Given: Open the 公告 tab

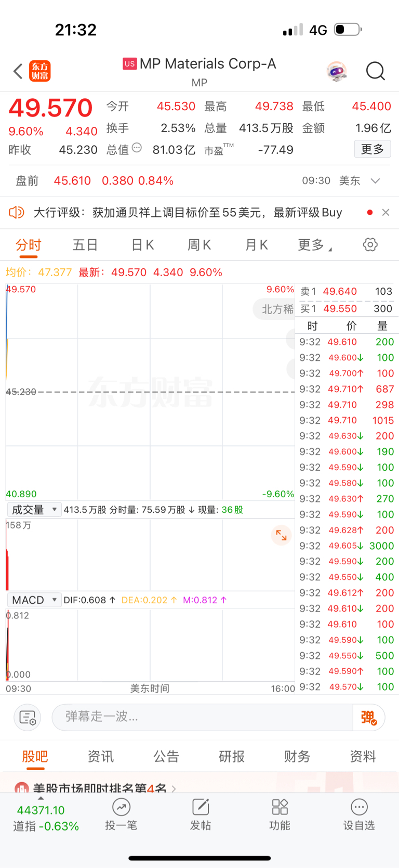Looking at the screenshot, I should click(166, 757).
